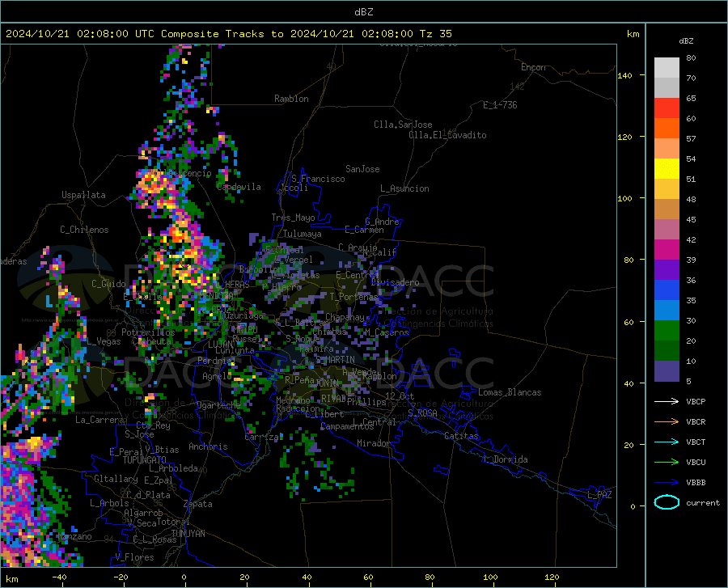Select the red 65-60 dBZ swatch
The width and height of the screenshot is (728, 588).
point(667,108)
